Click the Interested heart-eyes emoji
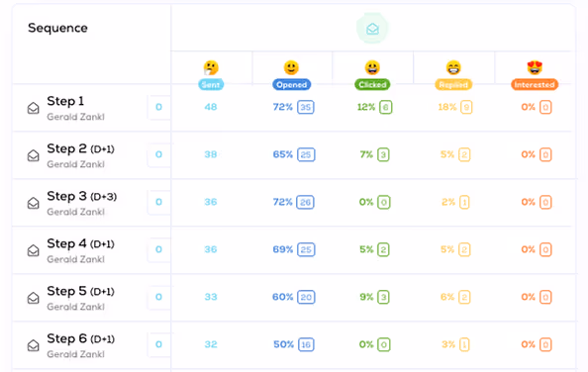This screenshot has width=588, height=372. [x=535, y=68]
